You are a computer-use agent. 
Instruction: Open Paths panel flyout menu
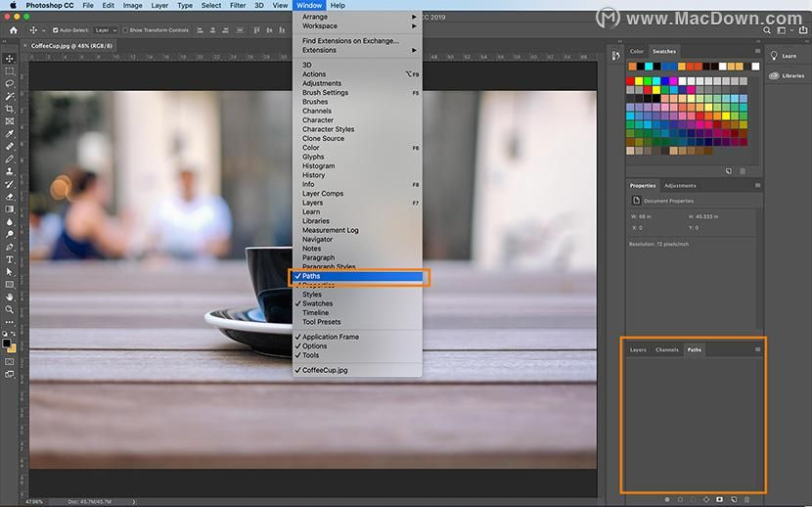tap(757, 349)
